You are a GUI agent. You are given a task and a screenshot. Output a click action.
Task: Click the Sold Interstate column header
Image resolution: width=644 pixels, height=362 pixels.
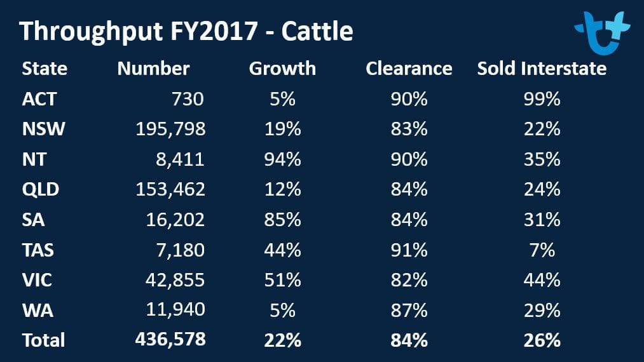pyautogui.click(x=542, y=69)
